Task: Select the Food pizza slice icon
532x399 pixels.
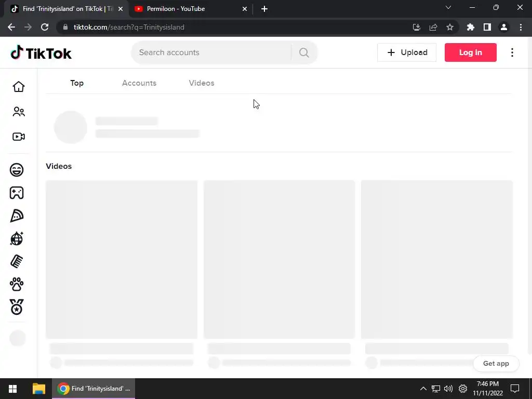Action: click(x=17, y=216)
